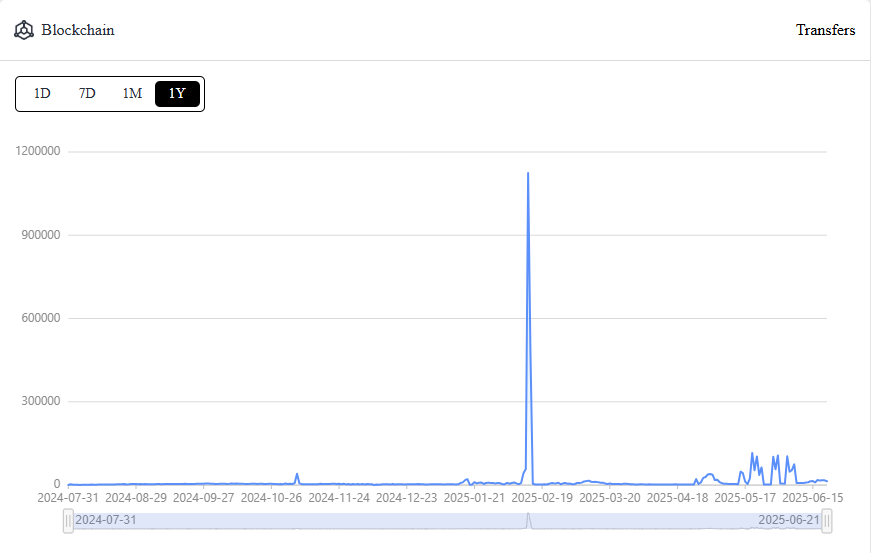Click the mini spike in the range selector preview
Viewport: 871px width, 553px height.
pos(528,520)
